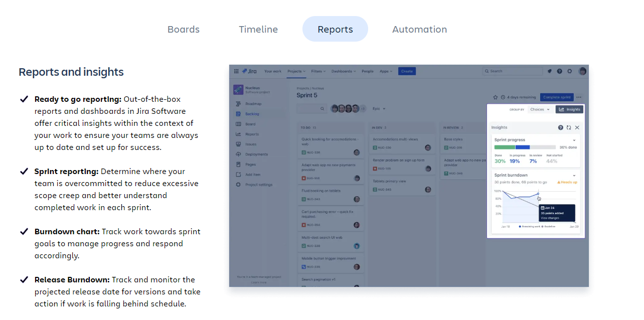Expand the Group by Choices dropdown
This screenshot has height=320, width=644.
click(540, 109)
